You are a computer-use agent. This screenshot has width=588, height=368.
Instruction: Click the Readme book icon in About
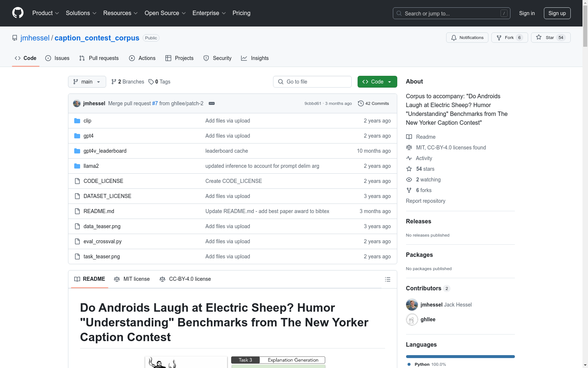409,137
